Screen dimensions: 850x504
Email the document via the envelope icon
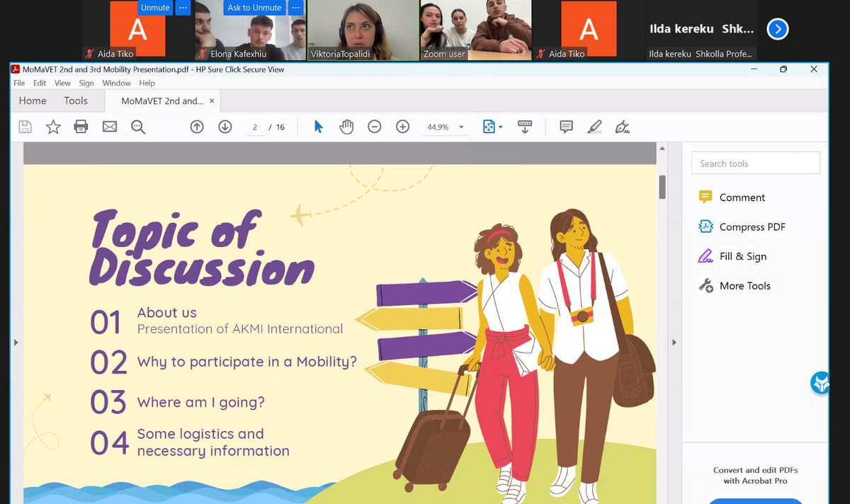point(109,126)
